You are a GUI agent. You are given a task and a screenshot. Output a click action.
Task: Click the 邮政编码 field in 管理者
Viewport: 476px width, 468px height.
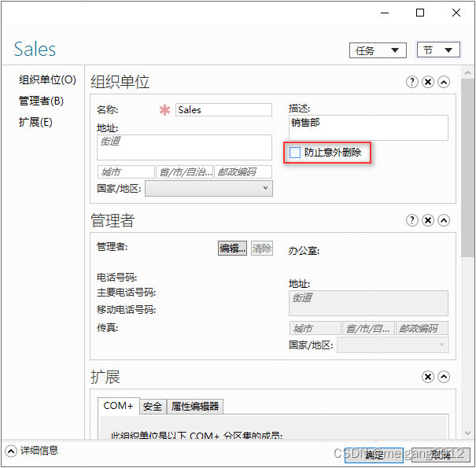click(422, 328)
